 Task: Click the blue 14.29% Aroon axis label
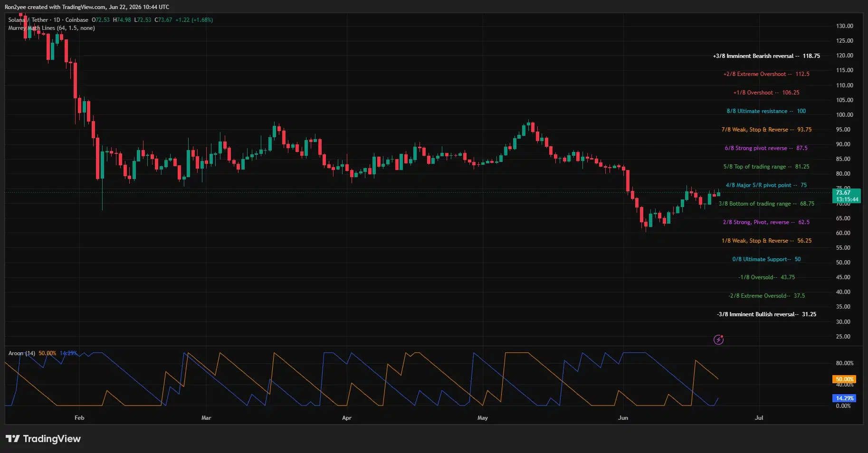click(844, 398)
